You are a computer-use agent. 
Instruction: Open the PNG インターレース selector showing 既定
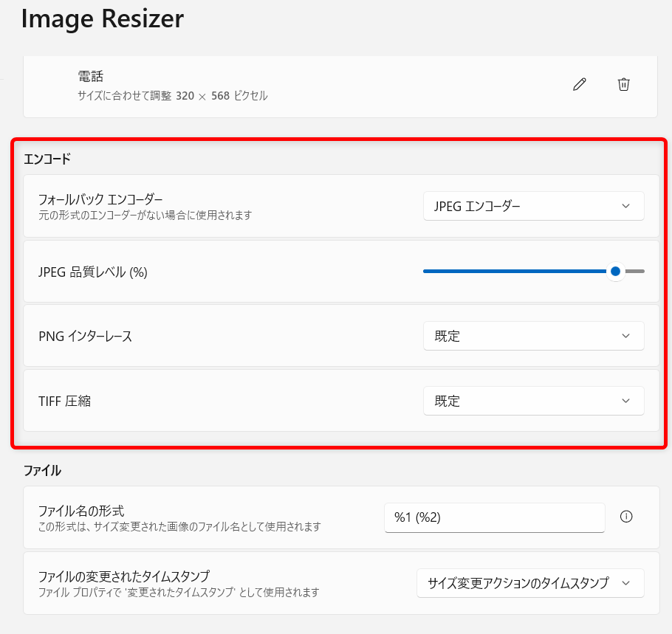click(x=533, y=336)
